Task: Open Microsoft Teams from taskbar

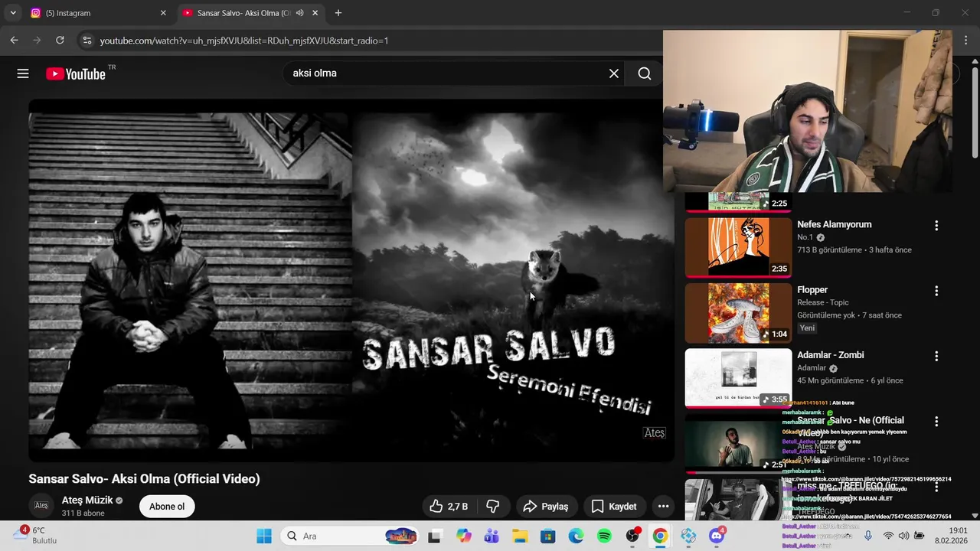Action: point(492,536)
